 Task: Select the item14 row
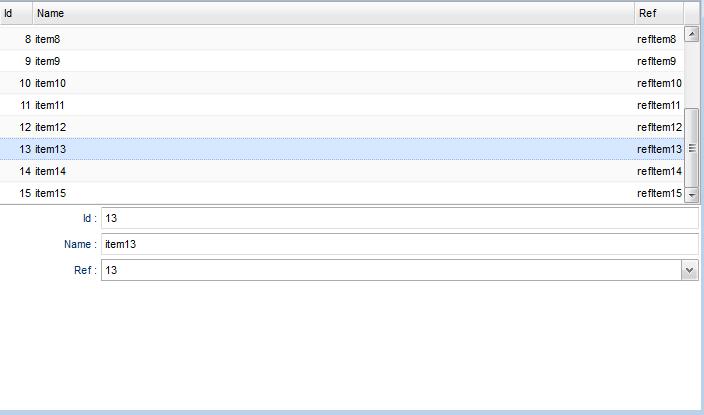[342, 171]
